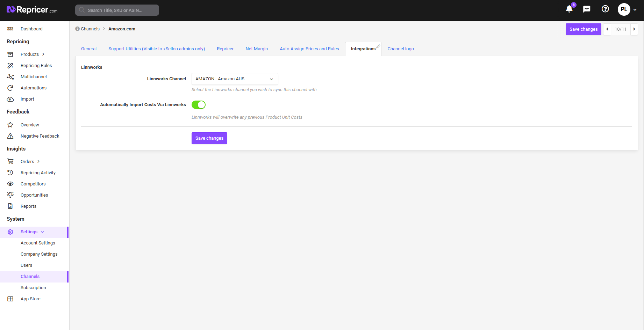Image resolution: width=644 pixels, height=330 pixels.
Task: Toggle Automatically Import Costs Via Linnworks
Action: tap(199, 105)
